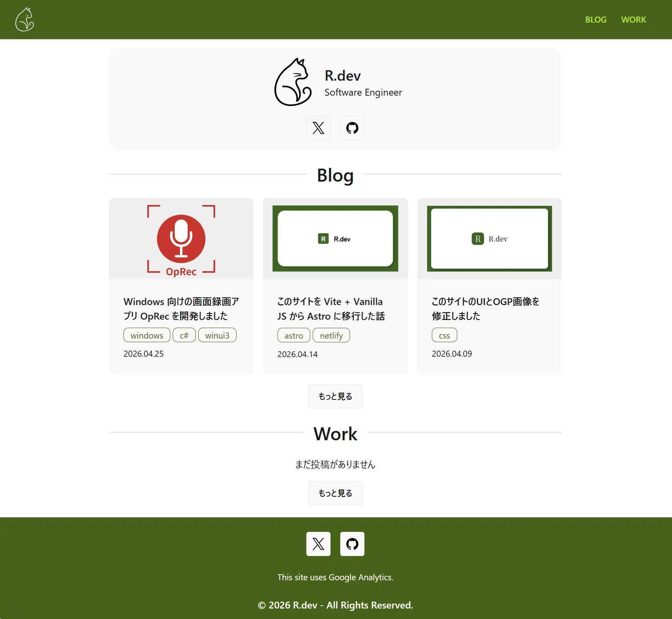Click the 'まだ投稿がありません' message
672x619 pixels.
[x=335, y=464]
